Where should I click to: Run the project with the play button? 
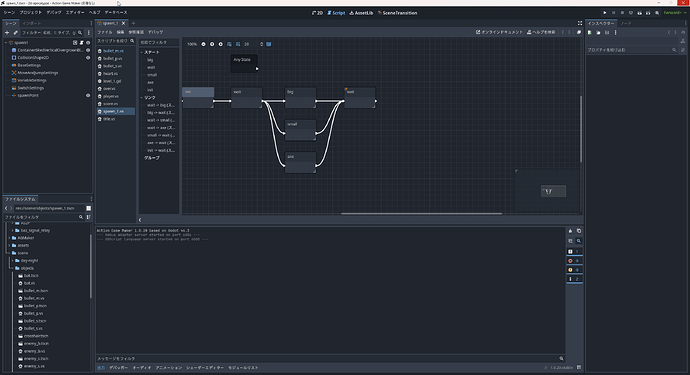pos(605,13)
